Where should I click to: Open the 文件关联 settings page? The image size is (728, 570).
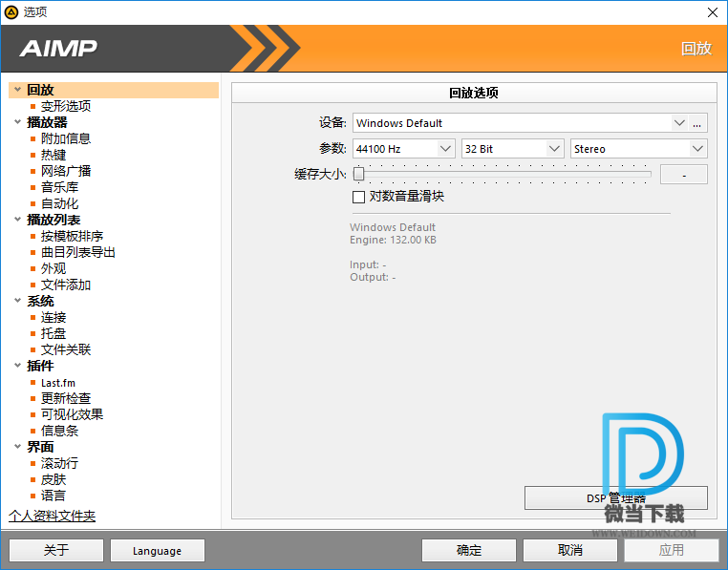tap(66, 349)
